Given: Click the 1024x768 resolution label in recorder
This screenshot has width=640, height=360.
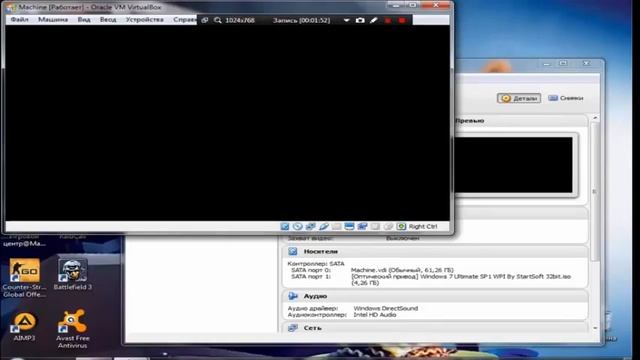Looking at the screenshot, I should coord(240,20).
